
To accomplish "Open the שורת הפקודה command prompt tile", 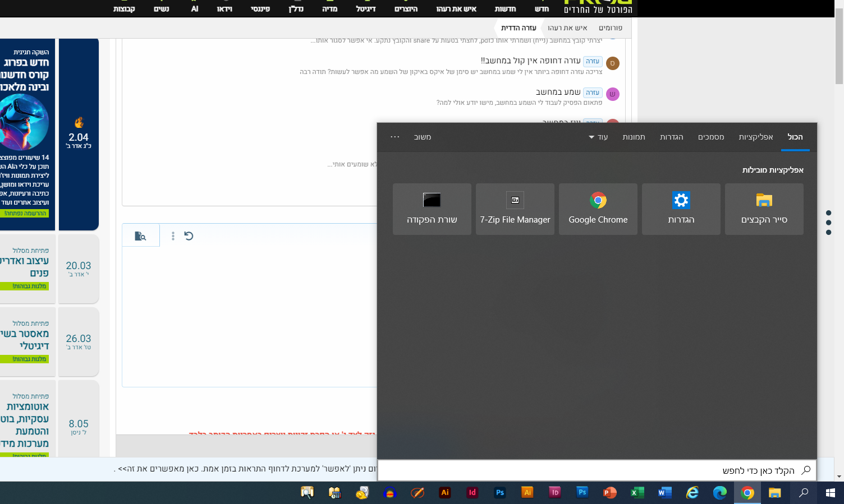I will pyautogui.click(x=432, y=209).
